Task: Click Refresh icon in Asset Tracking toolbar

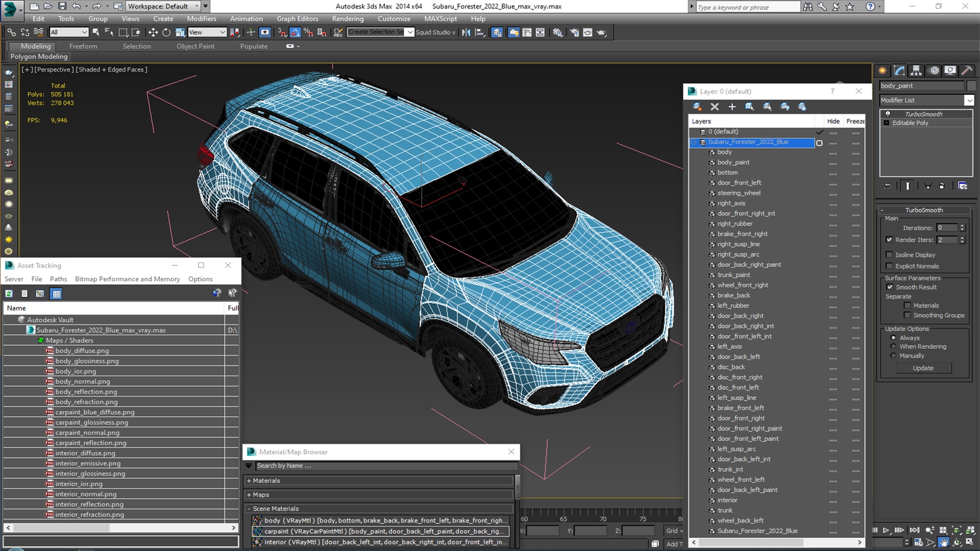Action: tap(9, 293)
